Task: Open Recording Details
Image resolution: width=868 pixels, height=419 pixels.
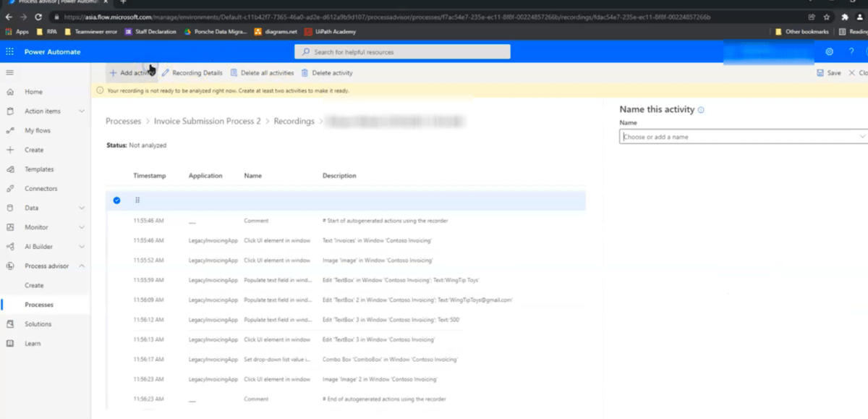Action: (x=192, y=73)
